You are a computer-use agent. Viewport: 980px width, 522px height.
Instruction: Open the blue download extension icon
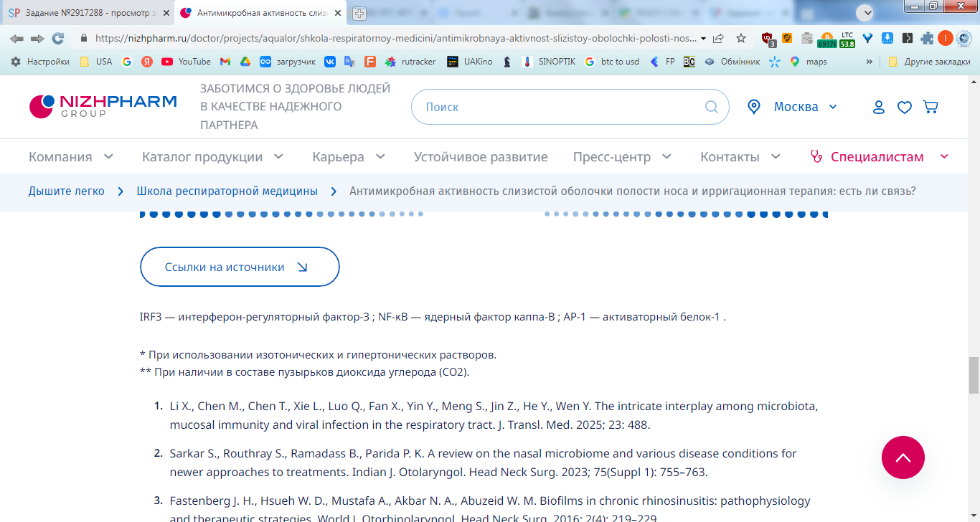click(x=887, y=38)
